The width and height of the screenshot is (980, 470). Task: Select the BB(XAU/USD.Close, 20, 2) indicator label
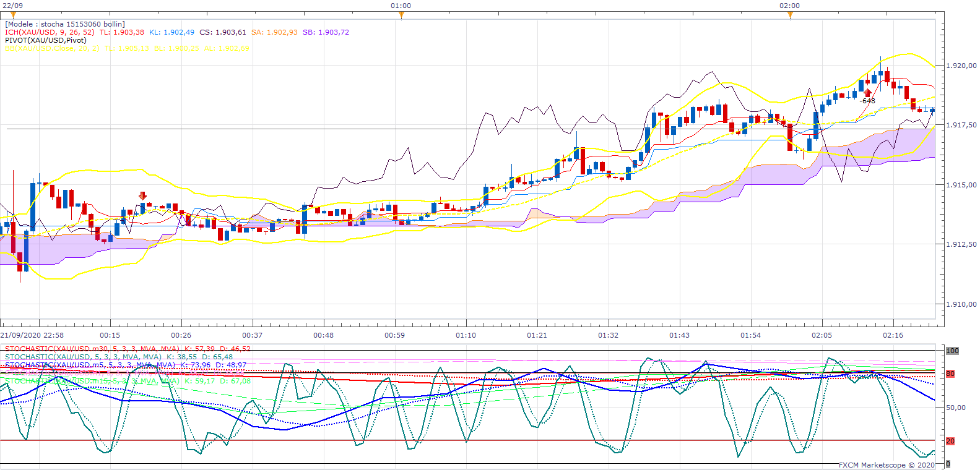click(52, 48)
